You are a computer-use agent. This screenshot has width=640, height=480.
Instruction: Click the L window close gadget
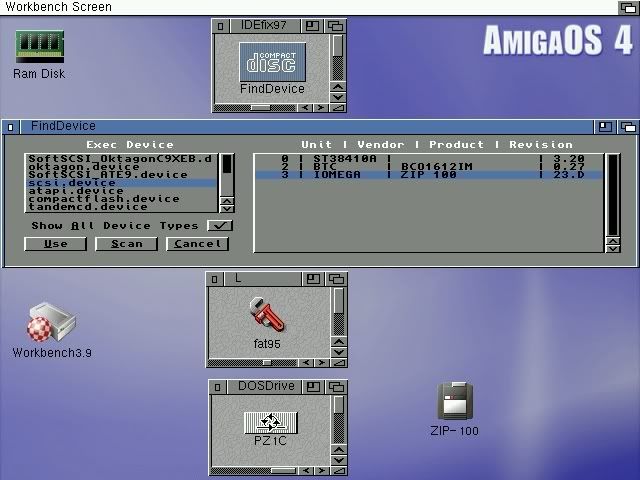click(214, 279)
